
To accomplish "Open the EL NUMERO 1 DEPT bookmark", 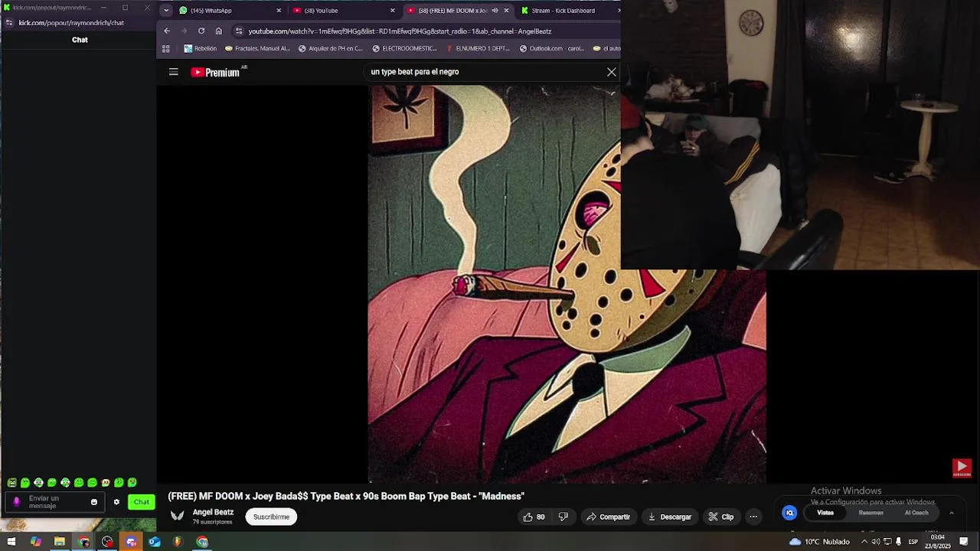I will point(477,49).
